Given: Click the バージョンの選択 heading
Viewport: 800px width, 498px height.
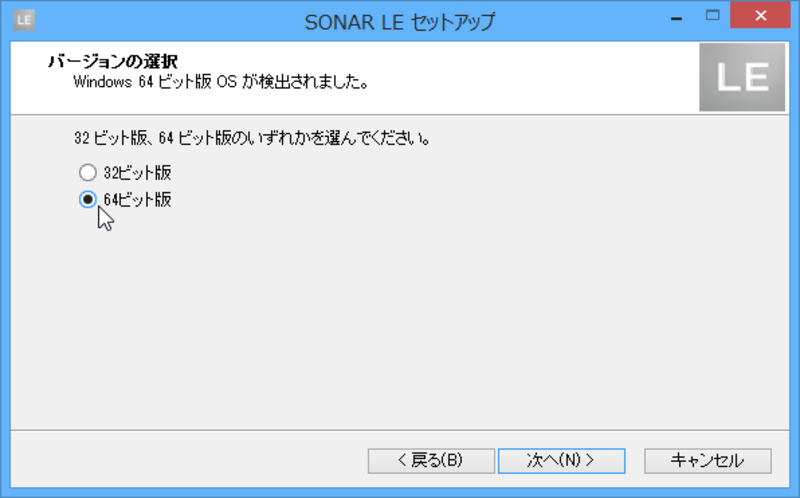Looking at the screenshot, I should (x=113, y=61).
